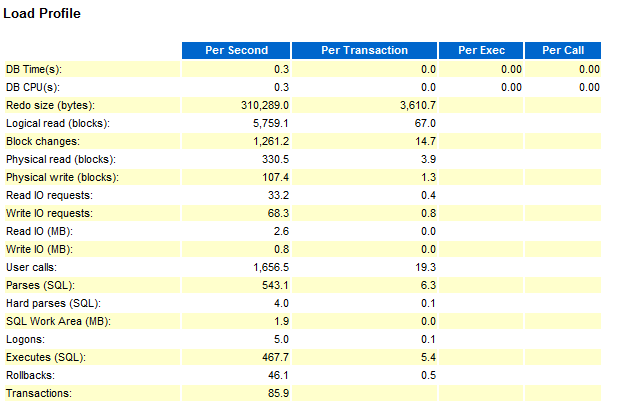
Task: Click the 3.9 per transaction value
Action: coord(428,160)
